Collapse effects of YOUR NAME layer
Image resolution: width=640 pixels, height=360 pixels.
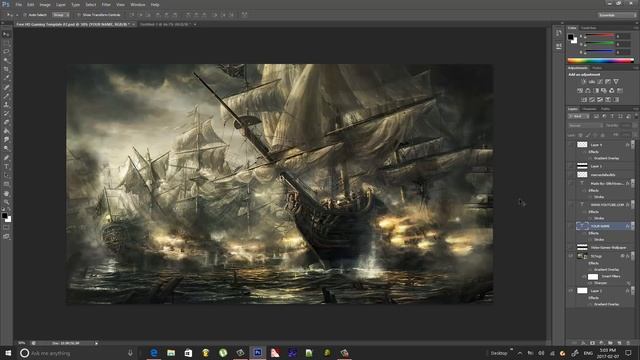click(x=632, y=226)
